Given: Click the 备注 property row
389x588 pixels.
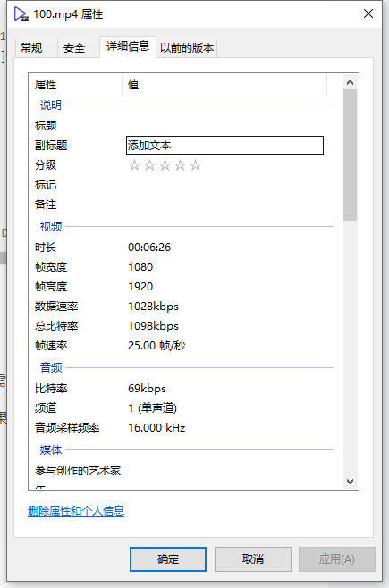Looking at the screenshot, I should point(181,205).
